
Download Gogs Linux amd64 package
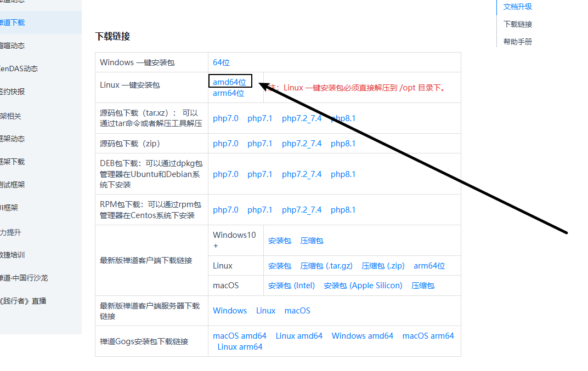[x=299, y=336]
